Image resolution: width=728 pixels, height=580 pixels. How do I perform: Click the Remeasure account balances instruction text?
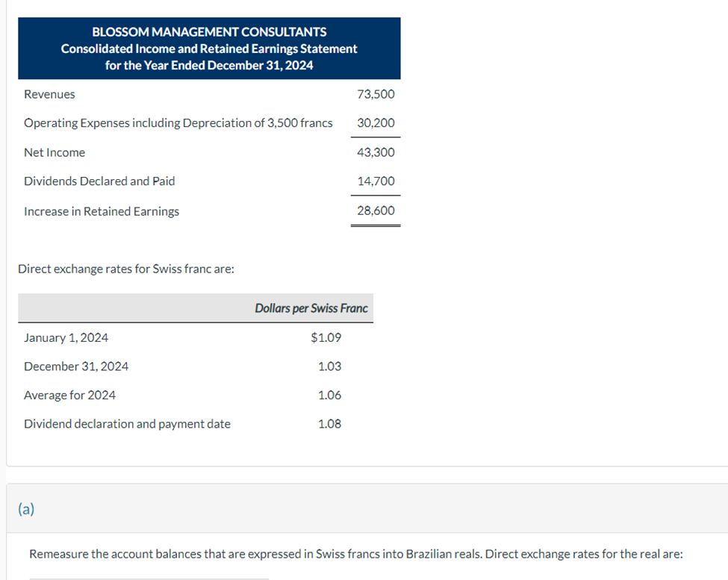356,554
